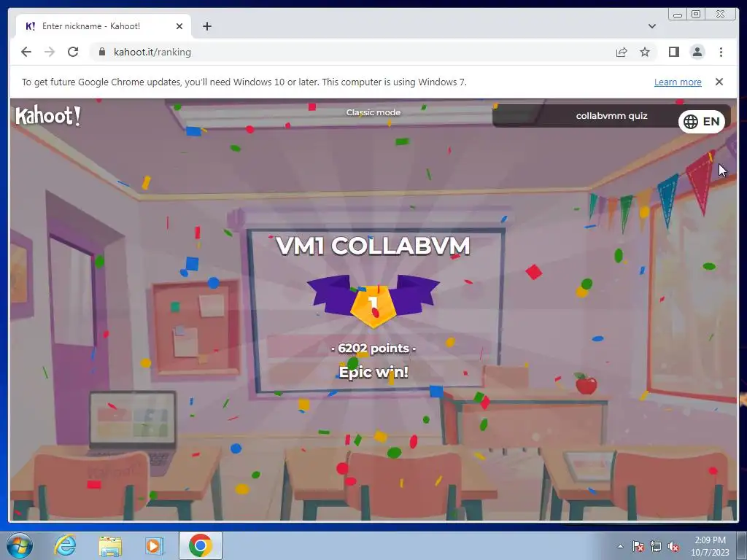The image size is (747, 560).
Task: Click the muted volume tray icon
Action: (x=673, y=546)
